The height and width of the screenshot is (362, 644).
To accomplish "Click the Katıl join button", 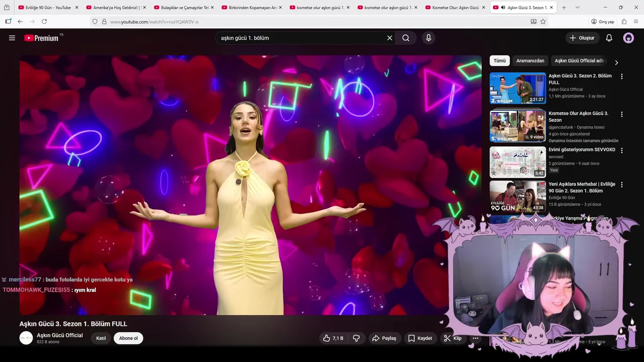I will tap(101, 338).
